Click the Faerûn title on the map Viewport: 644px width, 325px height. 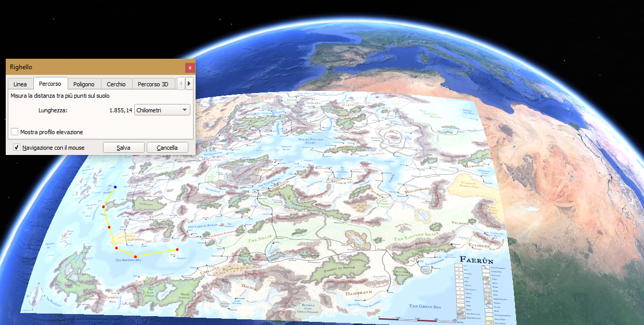tap(476, 259)
